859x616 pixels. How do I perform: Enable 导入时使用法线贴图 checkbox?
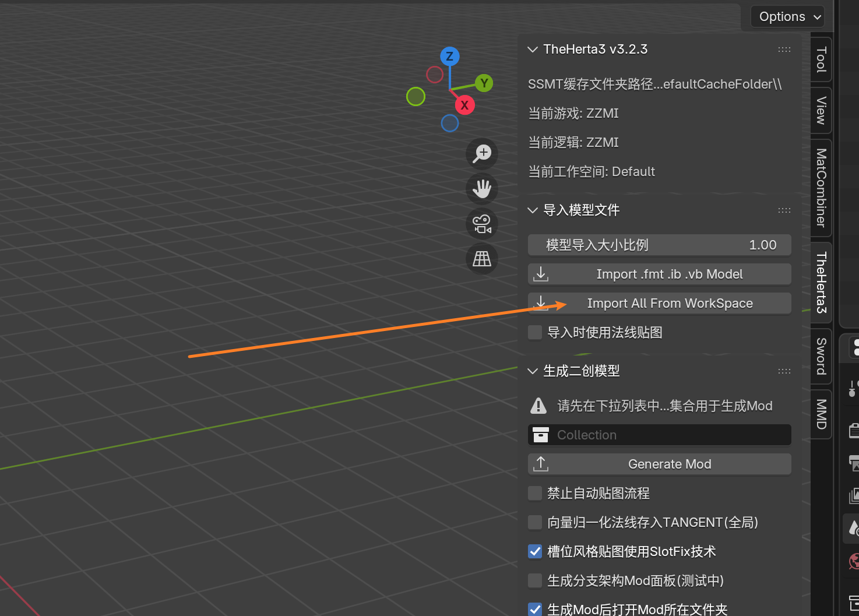535,333
